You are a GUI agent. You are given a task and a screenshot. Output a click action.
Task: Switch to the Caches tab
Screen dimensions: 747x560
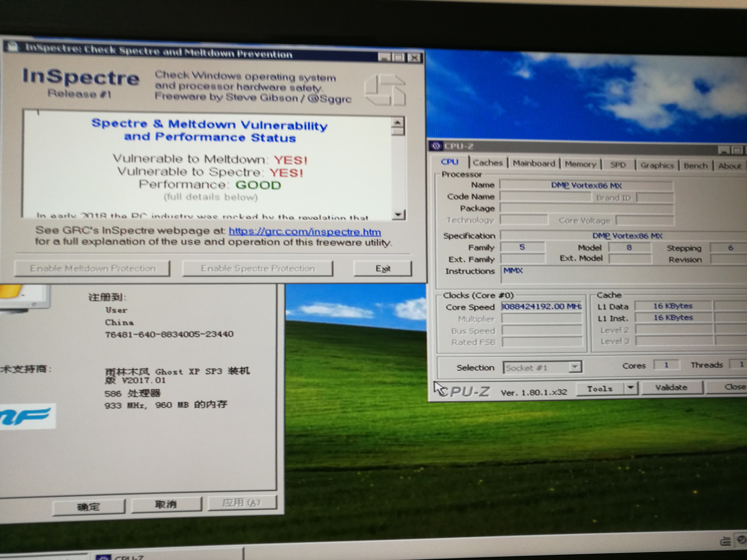(x=488, y=163)
